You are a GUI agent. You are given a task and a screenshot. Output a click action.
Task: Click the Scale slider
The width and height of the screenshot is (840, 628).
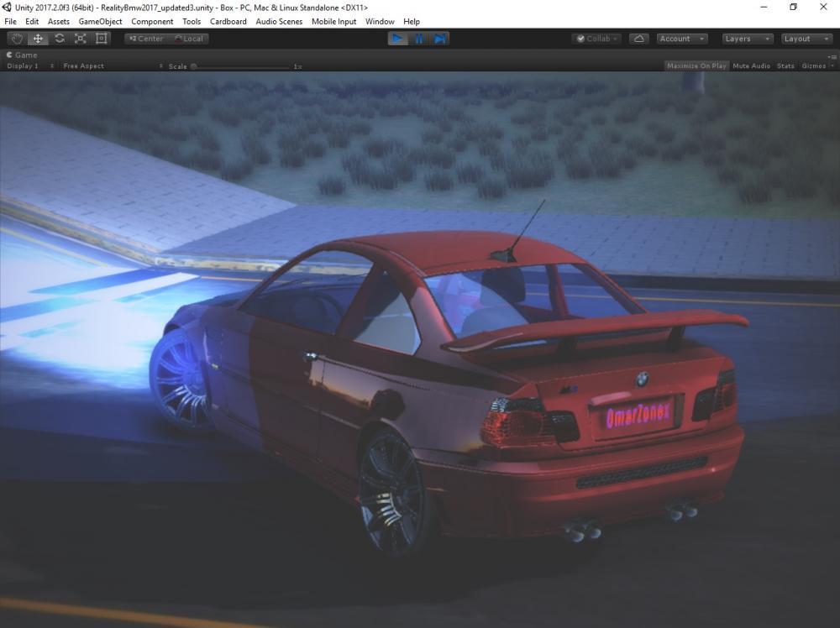(x=241, y=66)
